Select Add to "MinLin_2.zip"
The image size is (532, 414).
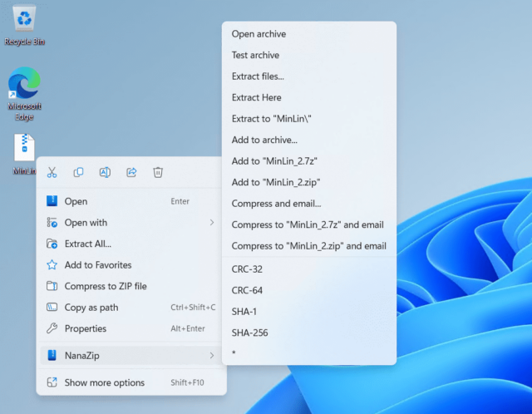tap(309, 182)
